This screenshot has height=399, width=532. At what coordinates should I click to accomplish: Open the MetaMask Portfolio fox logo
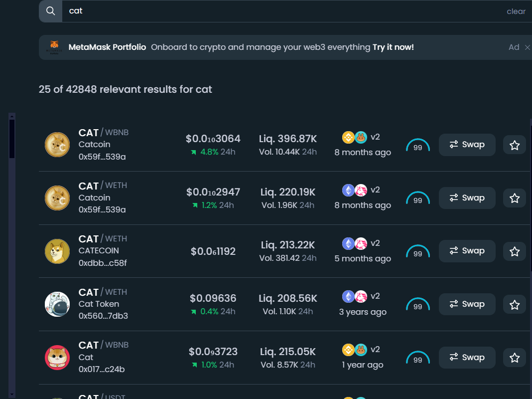click(54, 47)
